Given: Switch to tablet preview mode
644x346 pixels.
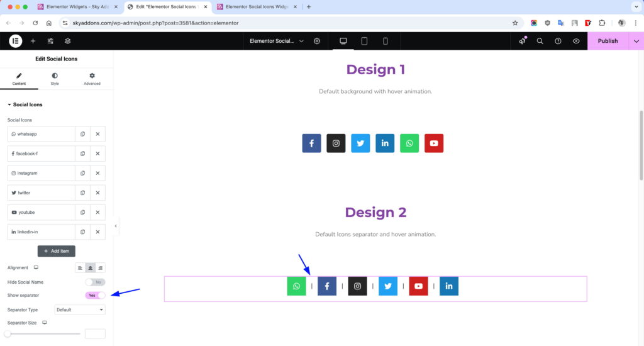Looking at the screenshot, I should tap(364, 41).
